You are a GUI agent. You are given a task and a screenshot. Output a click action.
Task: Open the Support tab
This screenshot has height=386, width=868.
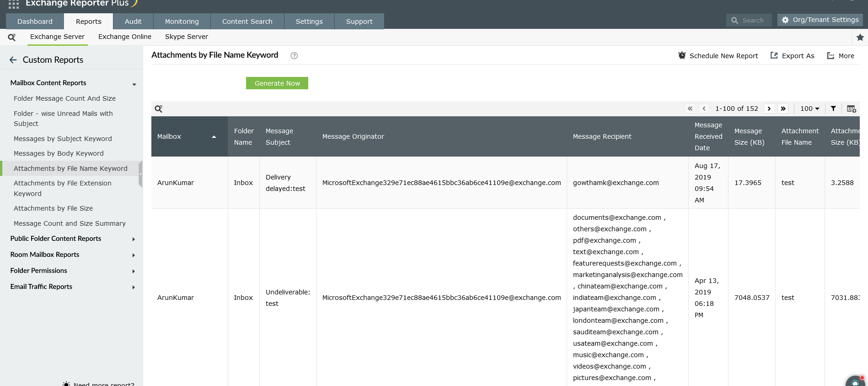click(x=359, y=22)
